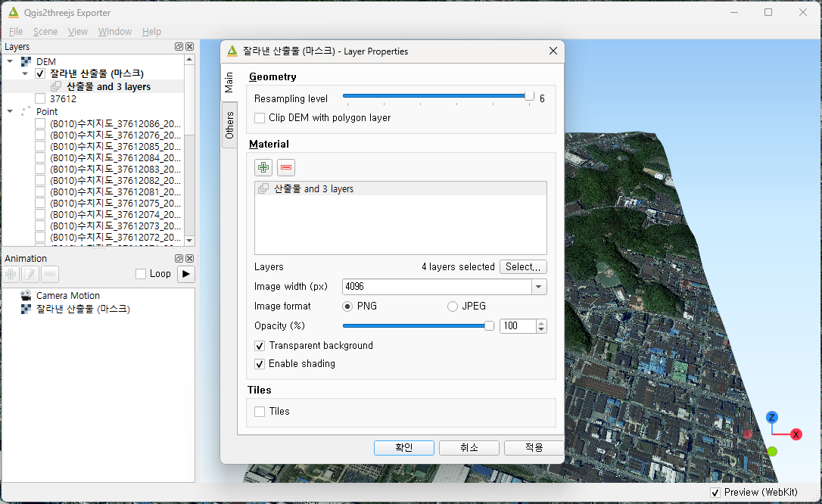Image resolution: width=822 pixels, height=504 pixels.
Task: Click the Z axis marker in preview
Action: (x=772, y=418)
